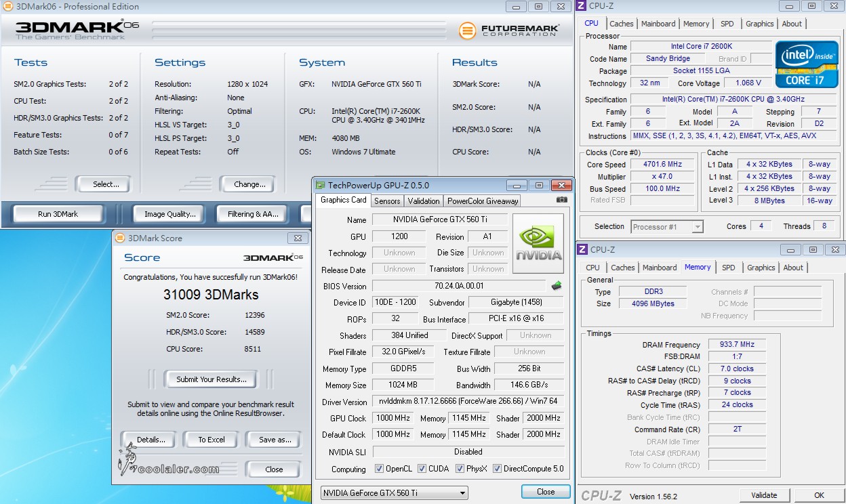Click Run 3DMark button
Screen dimensions: 846x504
click(x=58, y=214)
